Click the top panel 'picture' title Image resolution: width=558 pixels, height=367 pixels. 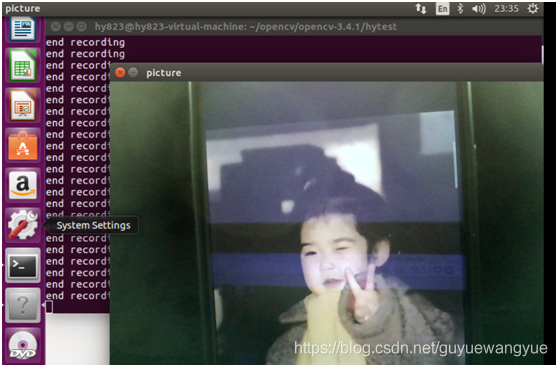coord(23,9)
